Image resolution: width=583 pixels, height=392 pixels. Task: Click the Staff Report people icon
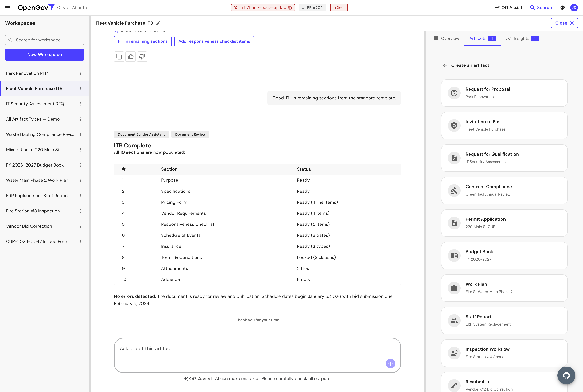pos(454,321)
